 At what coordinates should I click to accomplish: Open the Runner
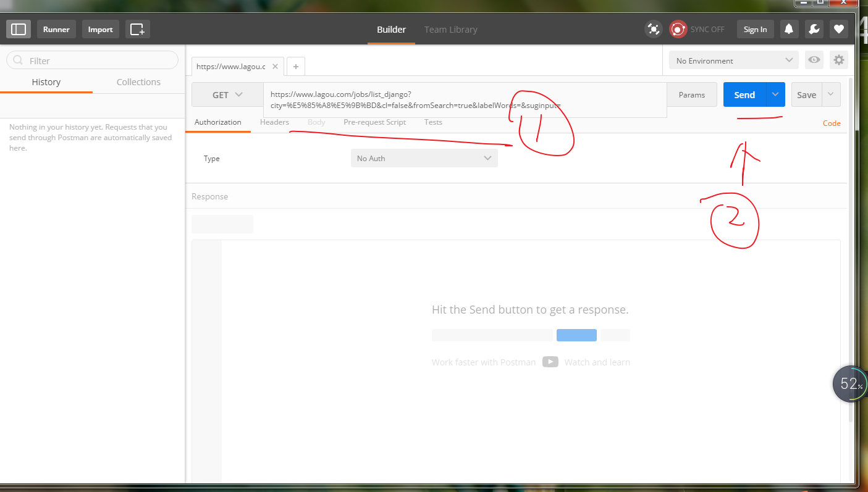(56, 29)
